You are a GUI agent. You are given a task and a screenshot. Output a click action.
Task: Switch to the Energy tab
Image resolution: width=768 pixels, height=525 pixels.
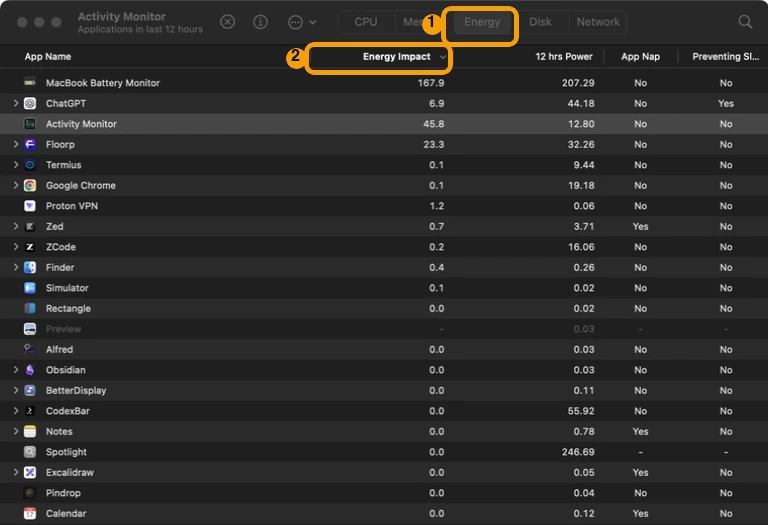tap(482, 22)
